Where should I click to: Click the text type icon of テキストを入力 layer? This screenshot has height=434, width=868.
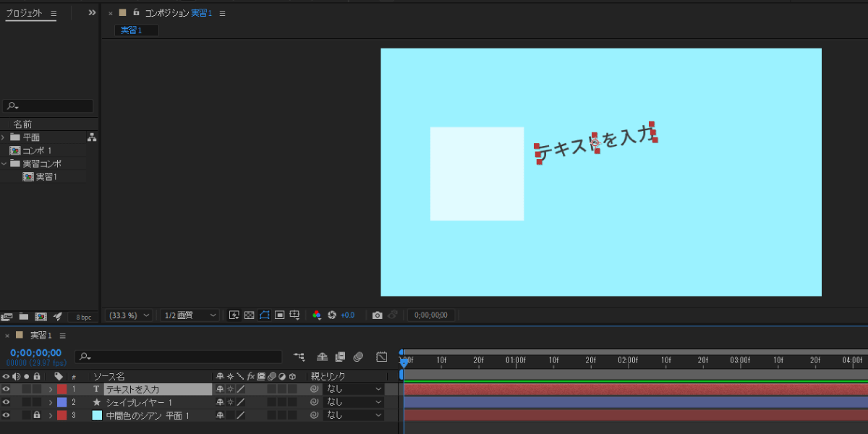point(96,389)
